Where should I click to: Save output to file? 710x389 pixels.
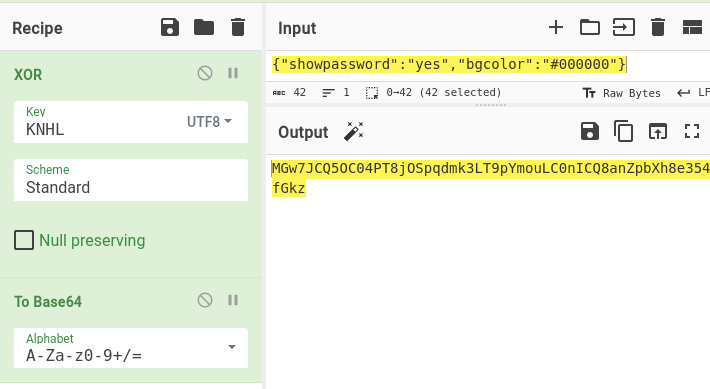[x=590, y=131]
